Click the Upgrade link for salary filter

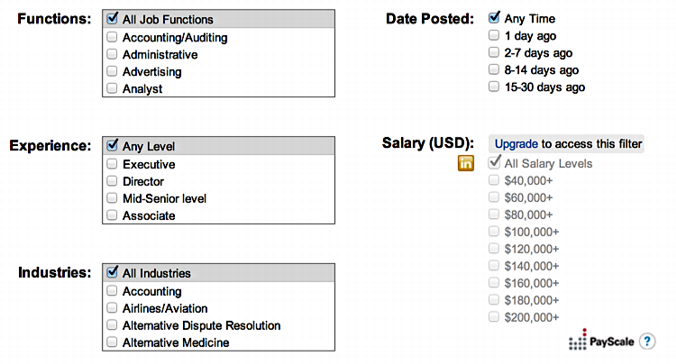pyautogui.click(x=516, y=144)
